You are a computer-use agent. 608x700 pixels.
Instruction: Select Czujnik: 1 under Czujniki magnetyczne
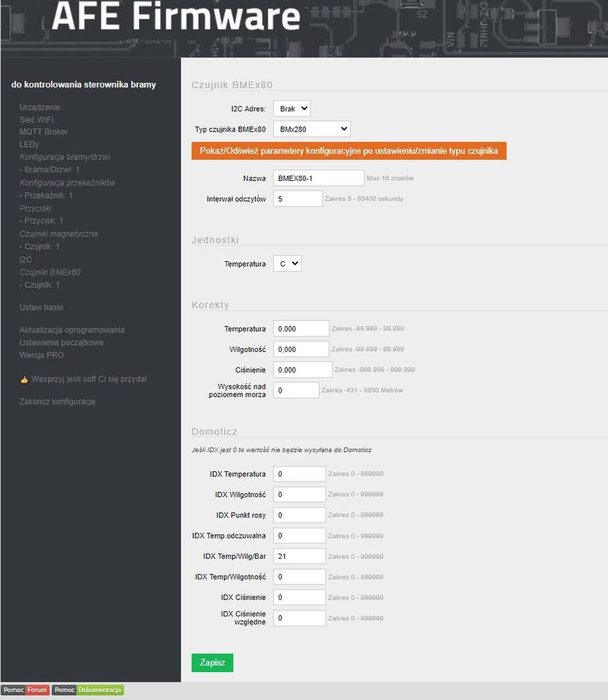coord(42,246)
